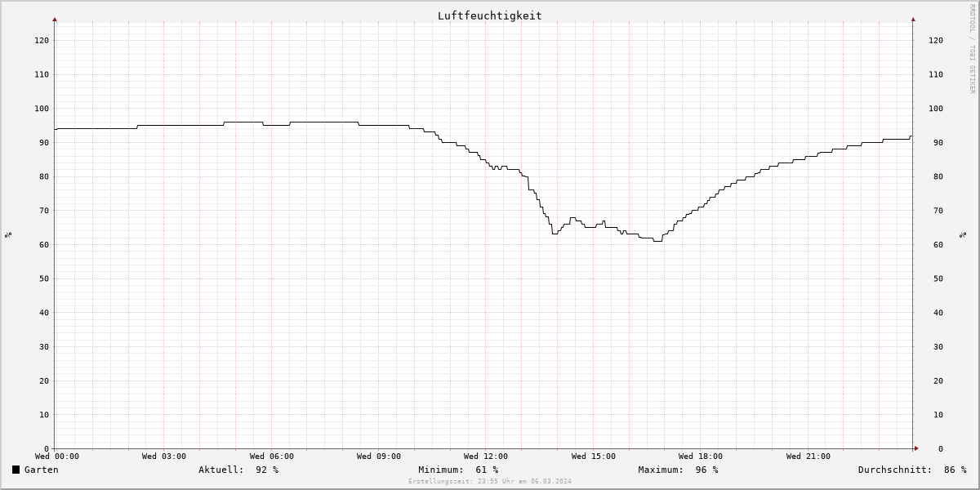Click the Wed 15:00 time axis label
The image size is (980, 490).
pyautogui.click(x=594, y=457)
